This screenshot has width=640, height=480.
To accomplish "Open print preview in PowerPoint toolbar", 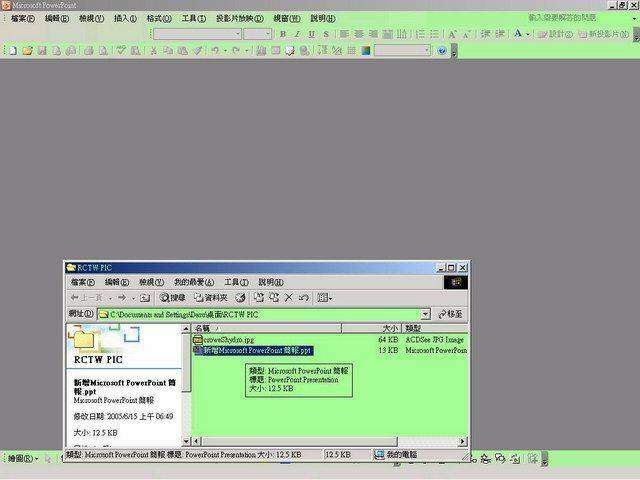I will (103, 51).
